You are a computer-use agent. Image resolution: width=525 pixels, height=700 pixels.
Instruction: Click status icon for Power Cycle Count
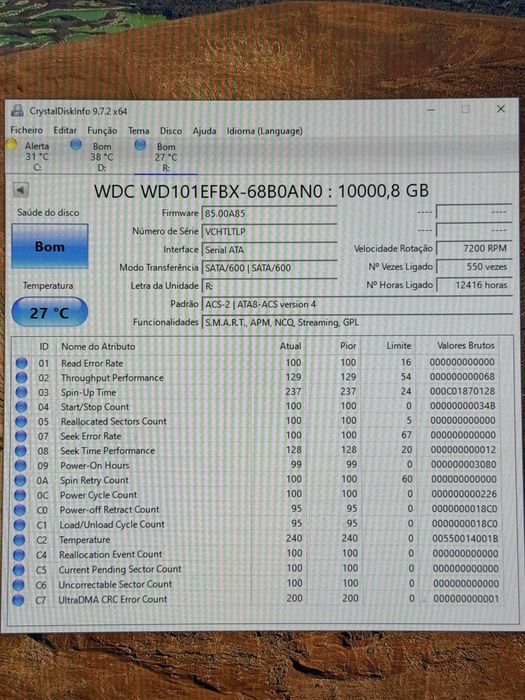tap(20, 495)
